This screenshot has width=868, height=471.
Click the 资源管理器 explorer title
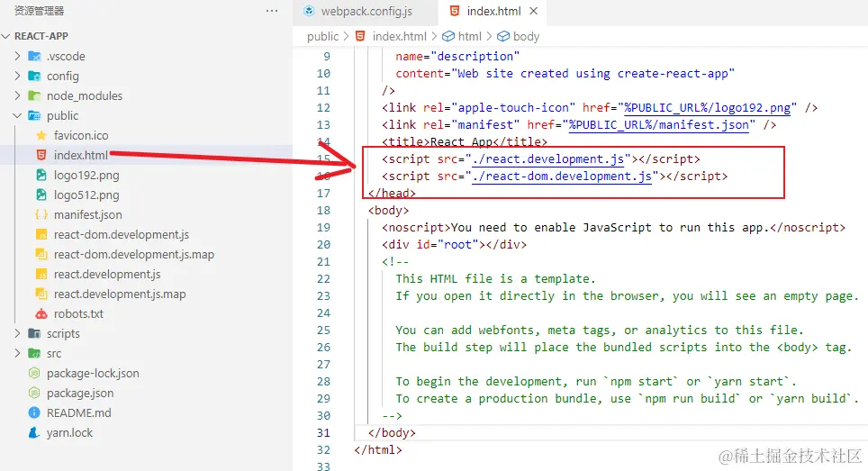coord(39,11)
